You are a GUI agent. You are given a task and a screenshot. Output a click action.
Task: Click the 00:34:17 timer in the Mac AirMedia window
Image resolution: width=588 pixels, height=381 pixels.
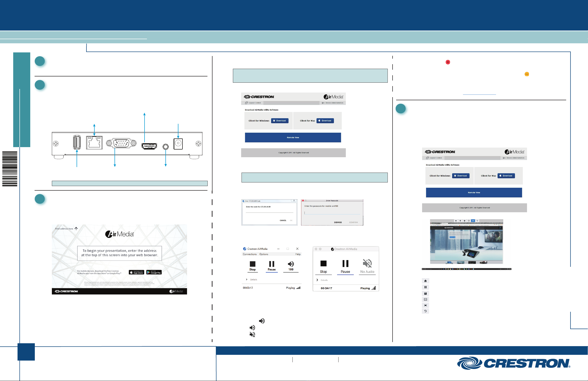click(x=326, y=288)
